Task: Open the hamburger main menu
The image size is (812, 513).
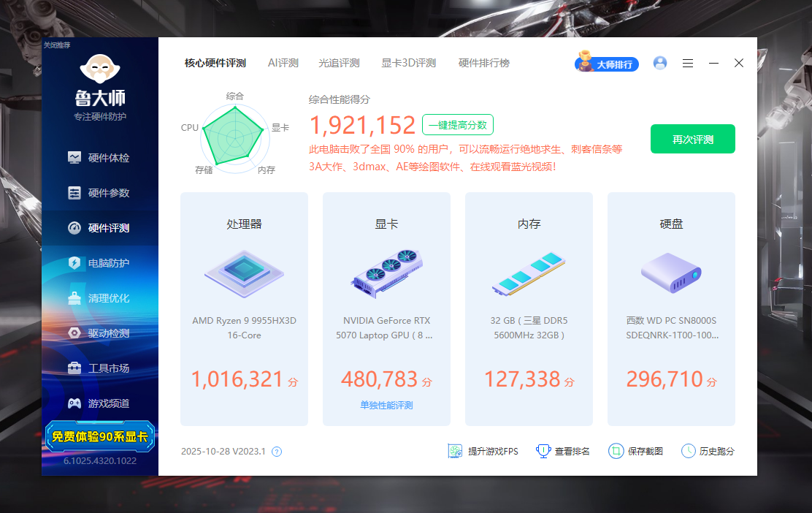Action: (688, 64)
